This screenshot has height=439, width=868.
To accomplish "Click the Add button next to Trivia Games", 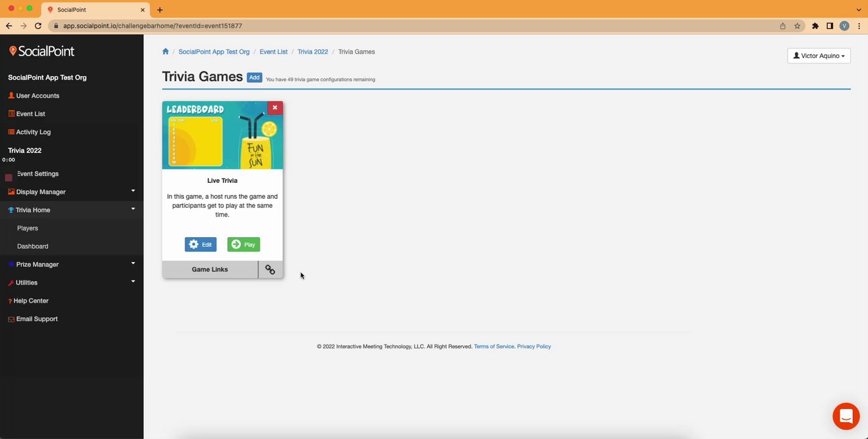I will coord(254,77).
